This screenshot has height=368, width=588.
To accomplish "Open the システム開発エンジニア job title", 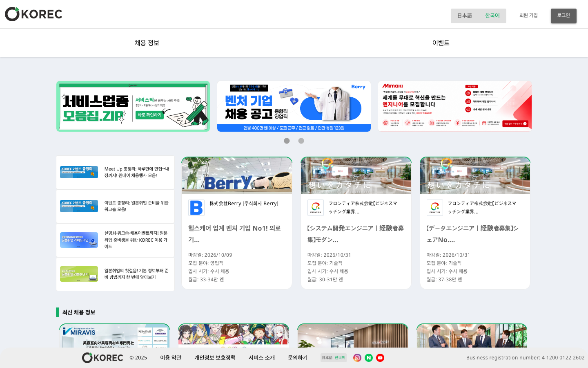I will click(x=355, y=234).
